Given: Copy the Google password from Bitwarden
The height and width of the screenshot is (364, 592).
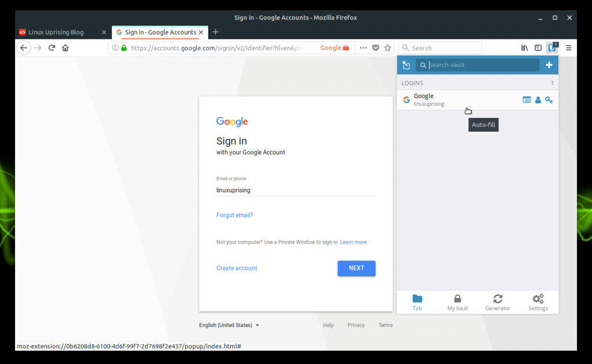Looking at the screenshot, I should pos(549,99).
